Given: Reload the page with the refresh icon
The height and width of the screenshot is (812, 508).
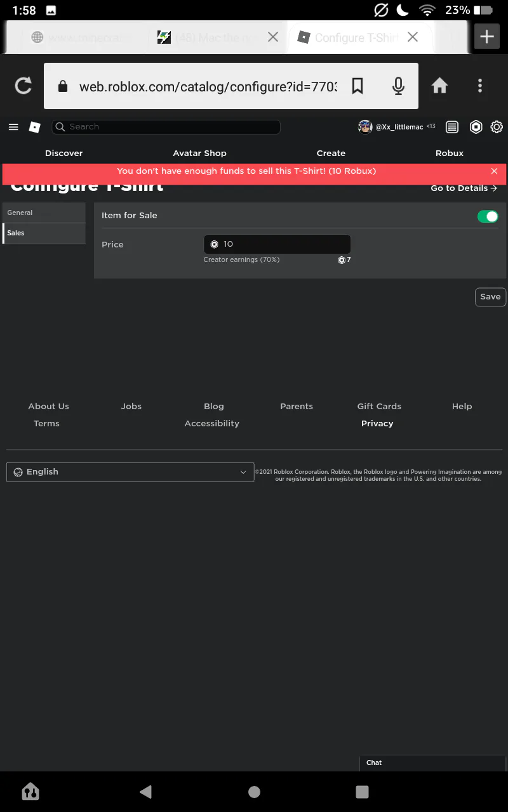Looking at the screenshot, I should (23, 86).
